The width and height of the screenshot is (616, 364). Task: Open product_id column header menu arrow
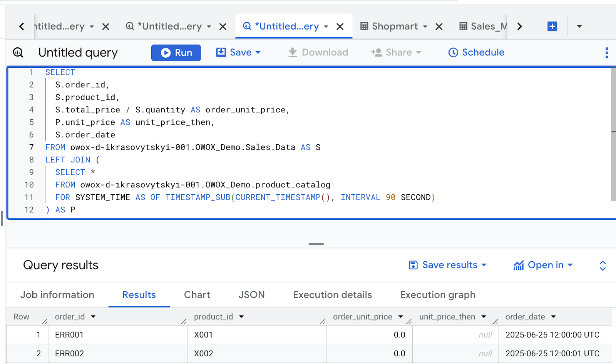241,317
